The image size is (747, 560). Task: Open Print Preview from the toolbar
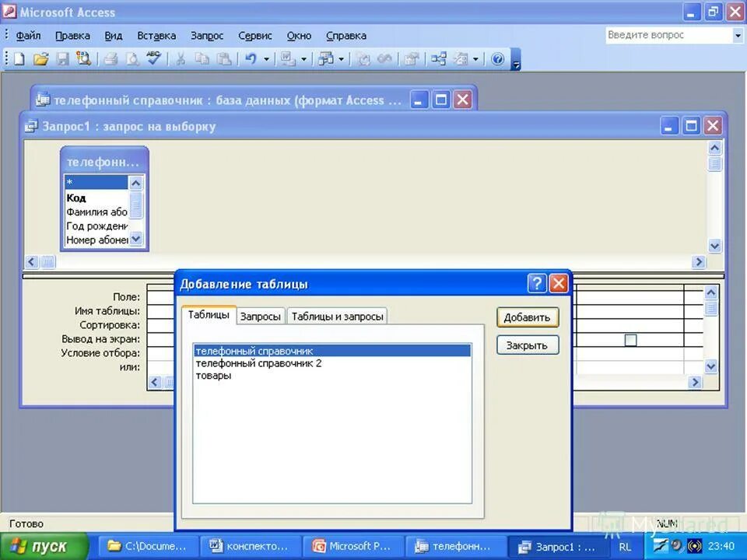tap(132, 59)
